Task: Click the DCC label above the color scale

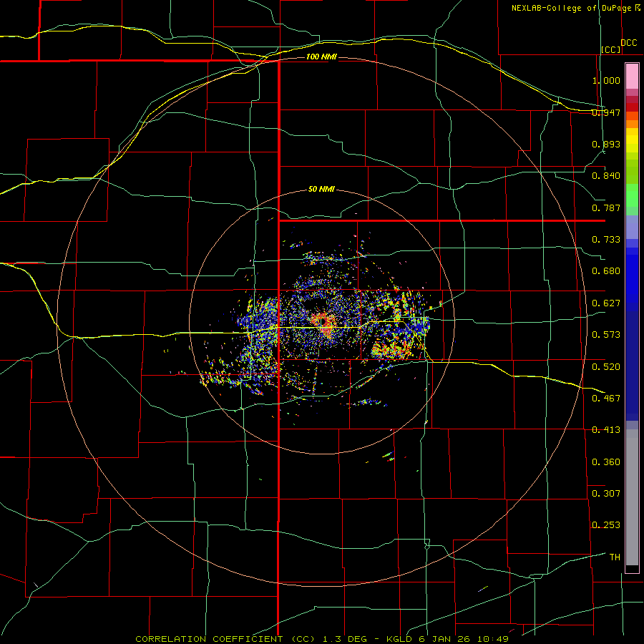Action: [628, 42]
